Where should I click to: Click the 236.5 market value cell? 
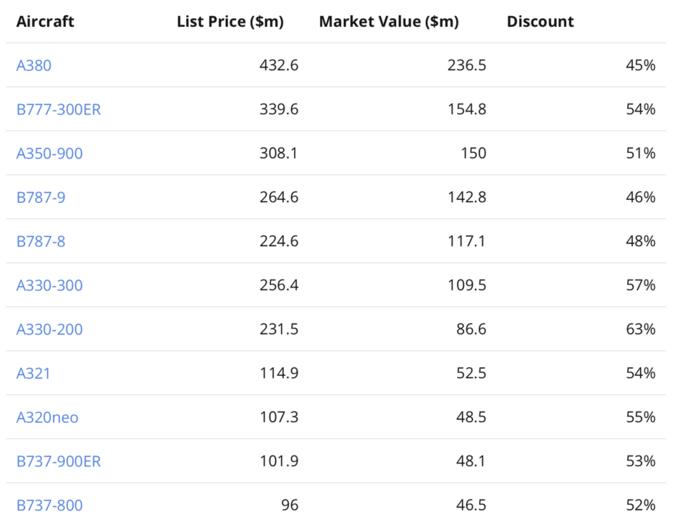pos(467,65)
